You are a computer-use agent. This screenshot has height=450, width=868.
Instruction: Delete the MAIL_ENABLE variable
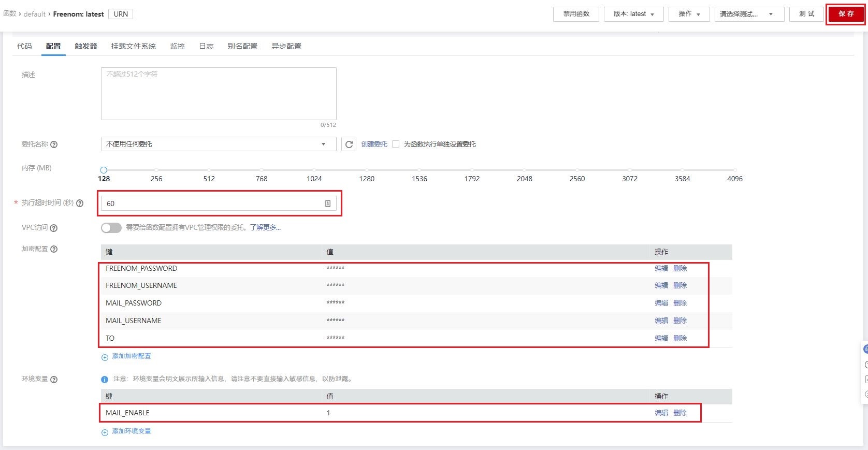click(680, 413)
